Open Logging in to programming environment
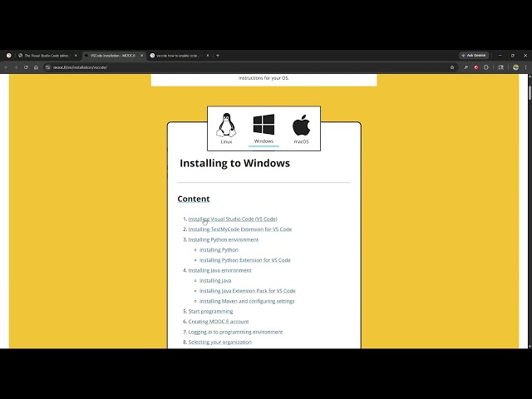Image resolution: width=532 pixels, height=399 pixels. click(x=235, y=332)
